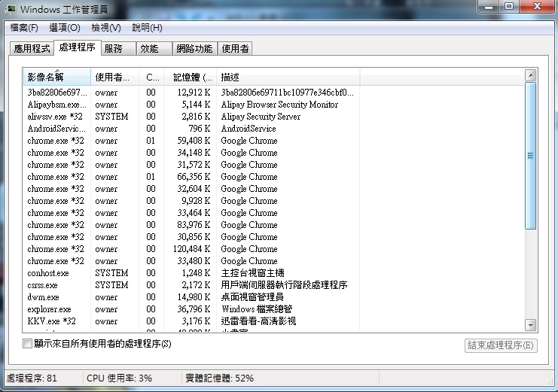Open the 說明(H) menu
Screen dimensions: 558x392
pyautogui.click(x=147, y=28)
